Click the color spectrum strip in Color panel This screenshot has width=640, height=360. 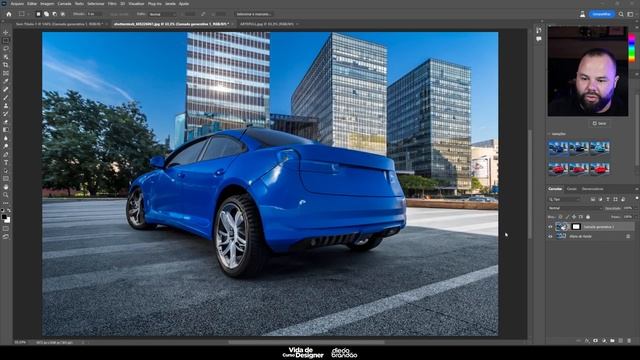click(631, 48)
